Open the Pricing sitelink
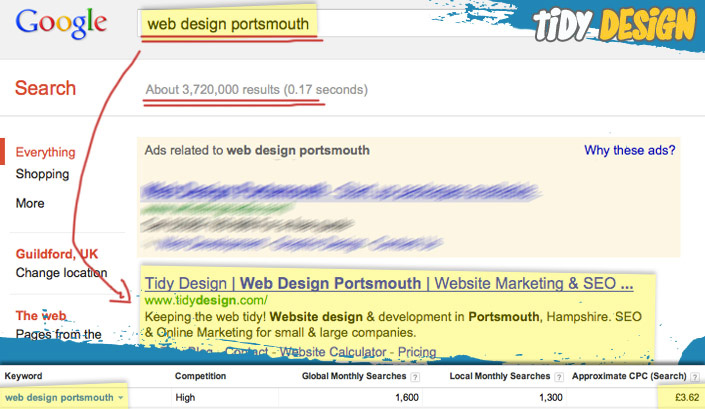Image resolution: width=705 pixels, height=409 pixels. pos(417,351)
